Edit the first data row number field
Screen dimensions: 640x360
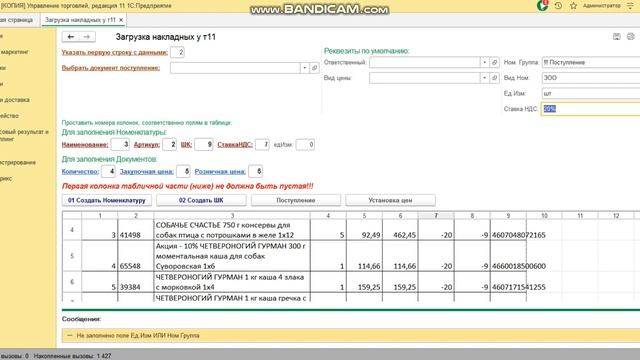coord(177,52)
